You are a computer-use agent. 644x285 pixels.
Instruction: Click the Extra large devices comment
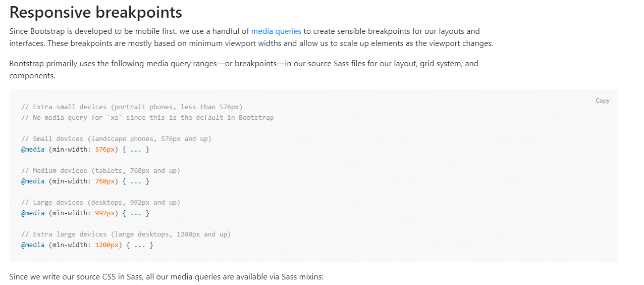[126, 234]
